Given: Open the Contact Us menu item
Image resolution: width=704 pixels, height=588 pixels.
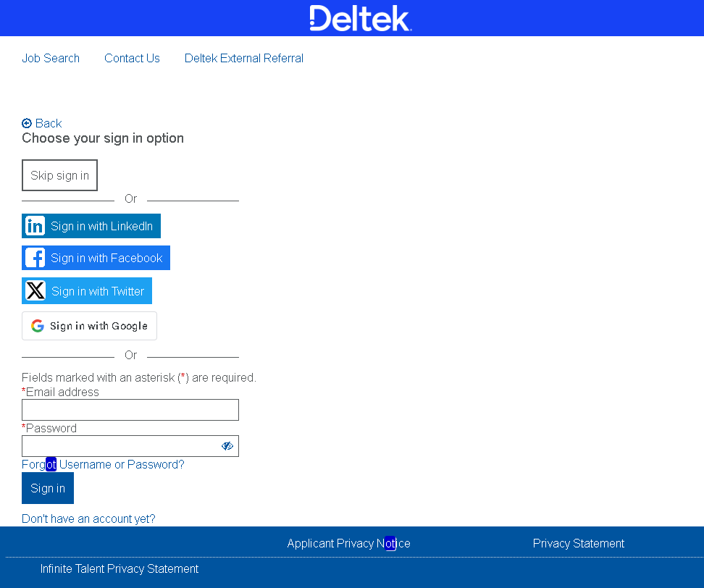Looking at the screenshot, I should [x=132, y=58].
